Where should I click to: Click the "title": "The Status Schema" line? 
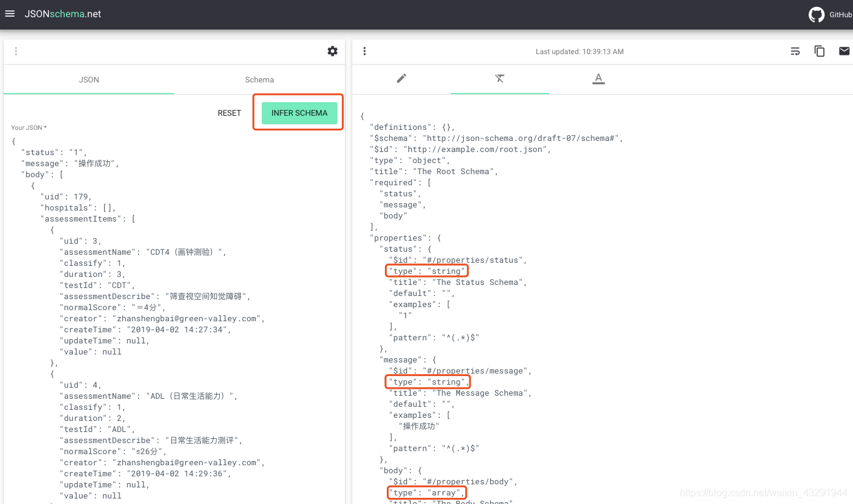[x=458, y=282]
